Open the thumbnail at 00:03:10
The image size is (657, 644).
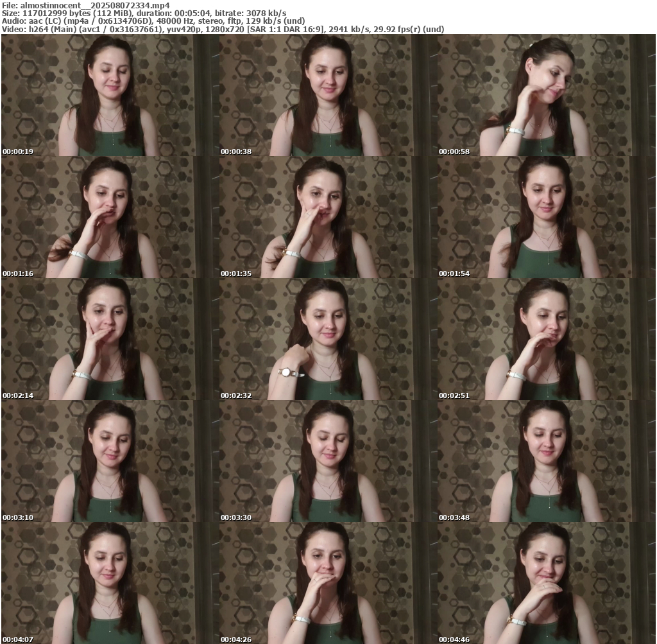coord(110,461)
